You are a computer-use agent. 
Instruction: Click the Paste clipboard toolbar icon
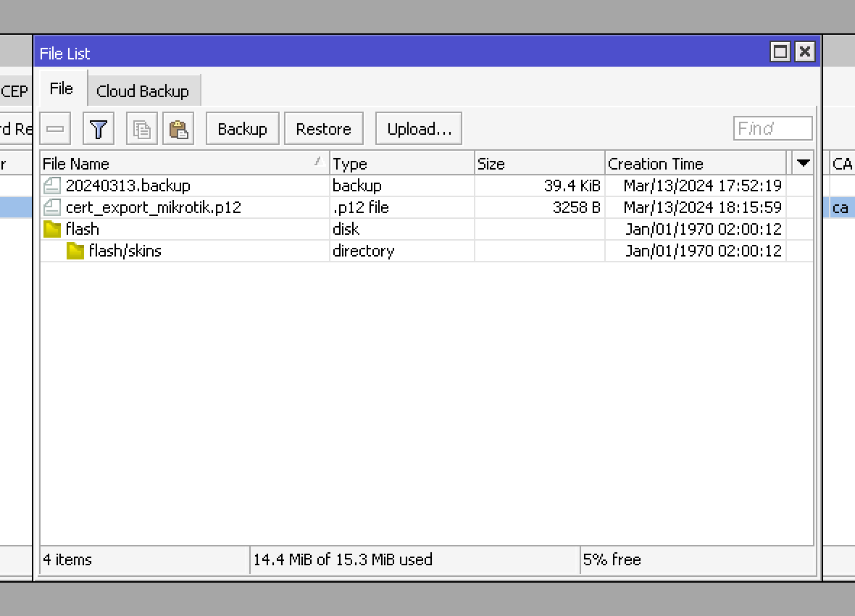pyautogui.click(x=178, y=129)
